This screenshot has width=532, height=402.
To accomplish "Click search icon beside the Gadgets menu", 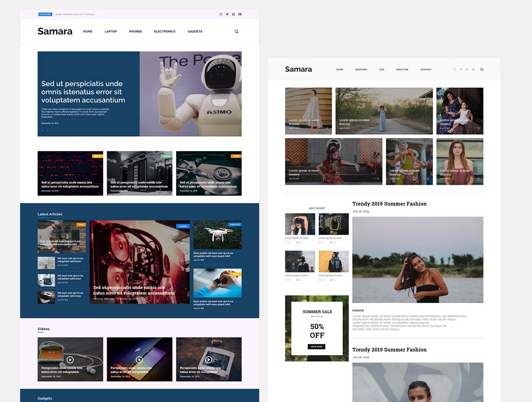I will coord(236,31).
